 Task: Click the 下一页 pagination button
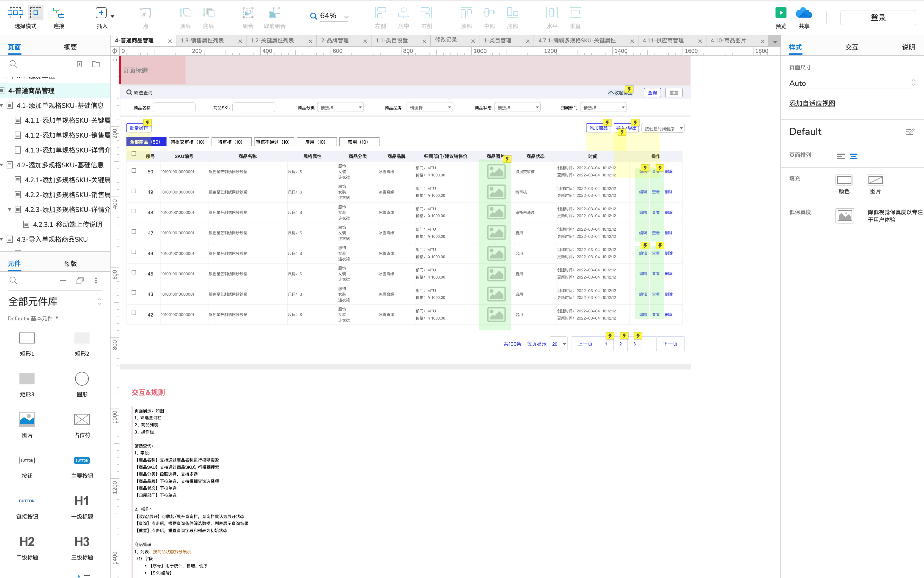(670, 344)
